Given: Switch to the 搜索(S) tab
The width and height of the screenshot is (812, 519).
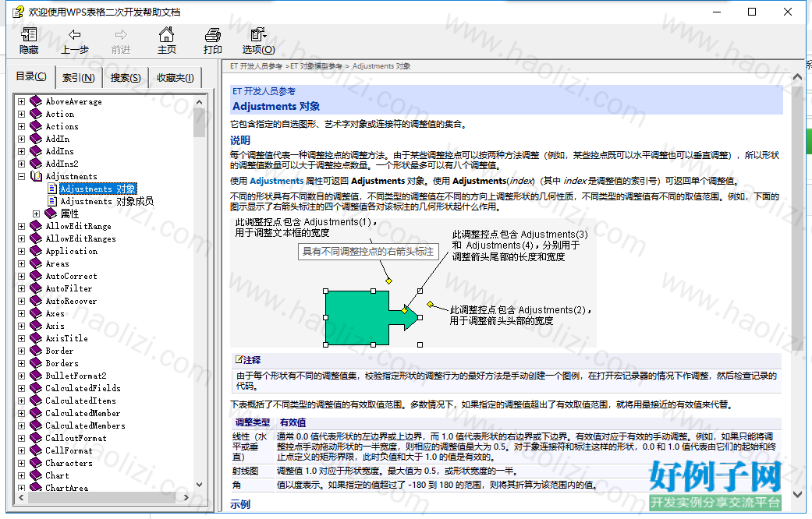Looking at the screenshot, I should 126,78.
